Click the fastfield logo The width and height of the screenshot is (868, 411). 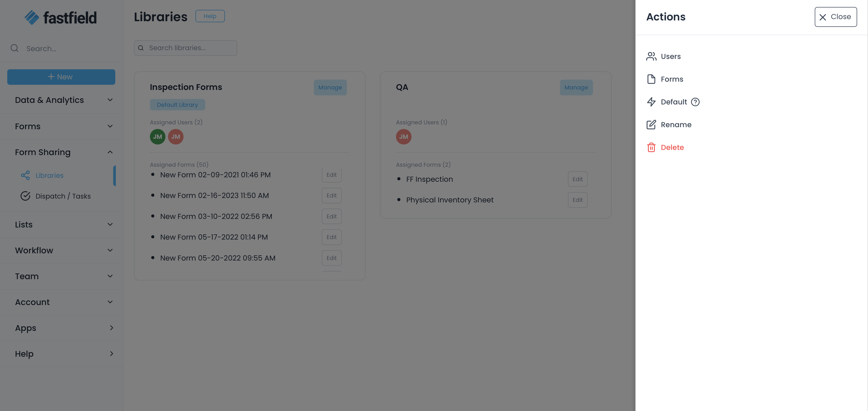61,18
